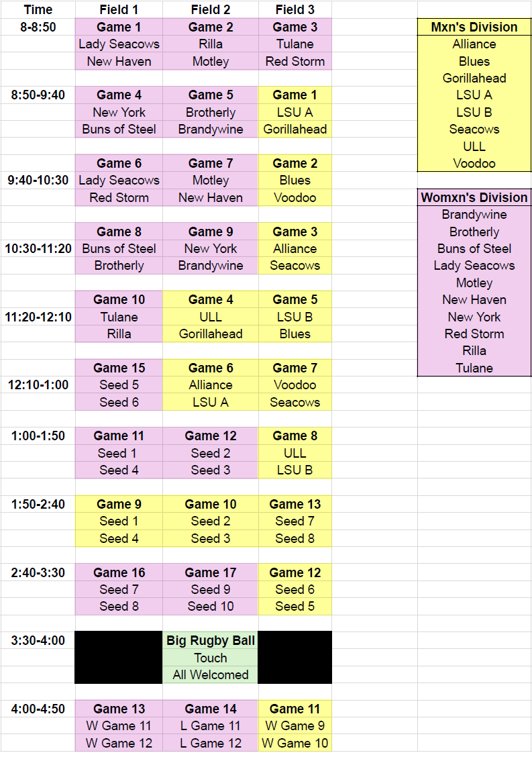Click the All Welcomed cell
Image resolution: width=532 pixels, height=759 pixels.
pyautogui.click(x=210, y=675)
